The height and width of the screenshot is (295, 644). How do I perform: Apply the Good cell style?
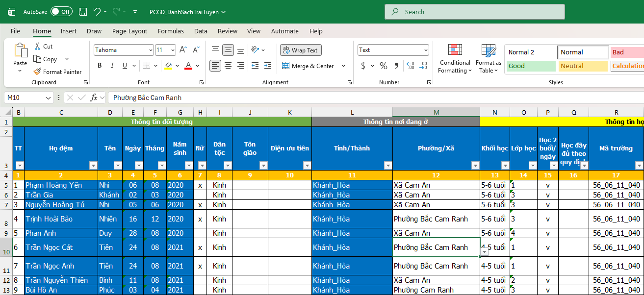point(531,66)
